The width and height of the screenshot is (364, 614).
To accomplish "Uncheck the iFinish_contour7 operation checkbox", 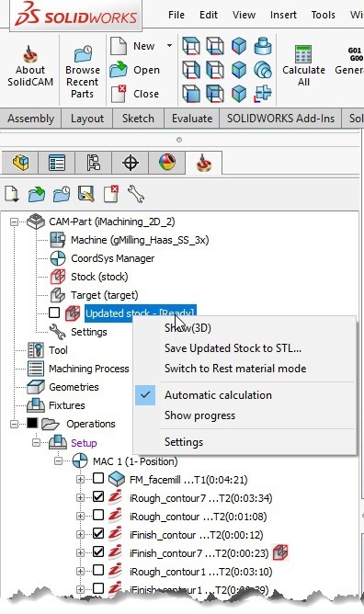I will click(x=98, y=551).
